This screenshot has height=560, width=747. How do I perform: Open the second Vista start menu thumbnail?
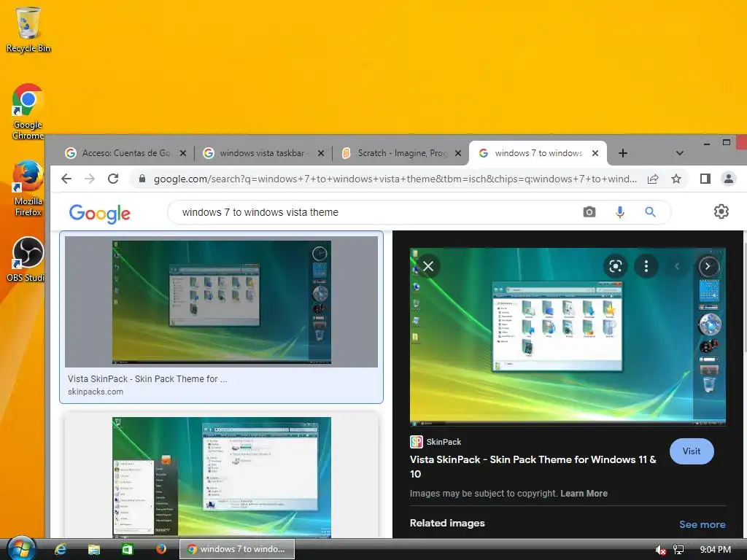pos(222,477)
